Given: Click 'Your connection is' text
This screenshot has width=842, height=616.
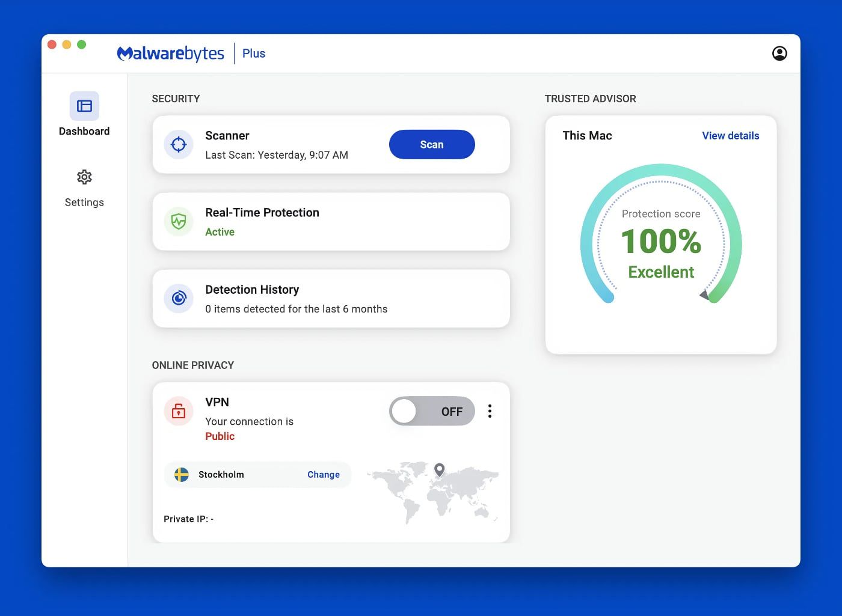Looking at the screenshot, I should click(x=250, y=422).
